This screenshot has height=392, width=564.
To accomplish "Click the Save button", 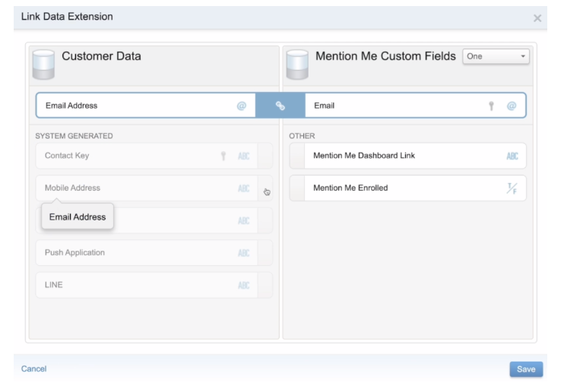I will (x=526, y=369).
